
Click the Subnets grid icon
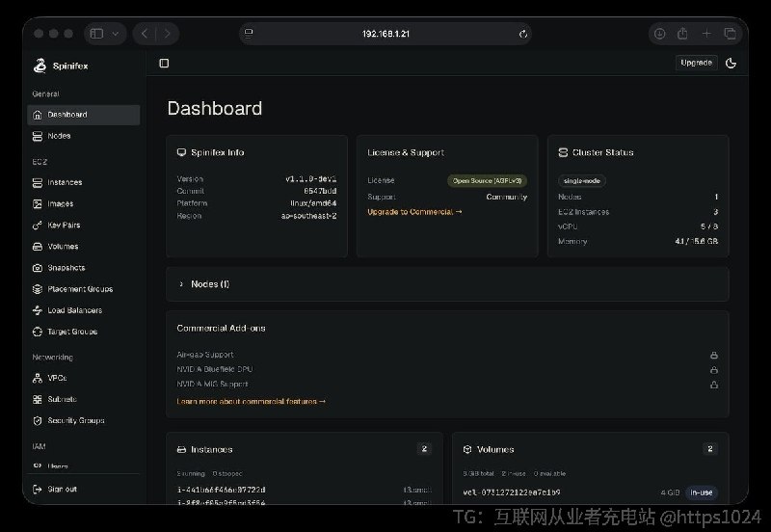pyautogui.click(x=38, y=399)
